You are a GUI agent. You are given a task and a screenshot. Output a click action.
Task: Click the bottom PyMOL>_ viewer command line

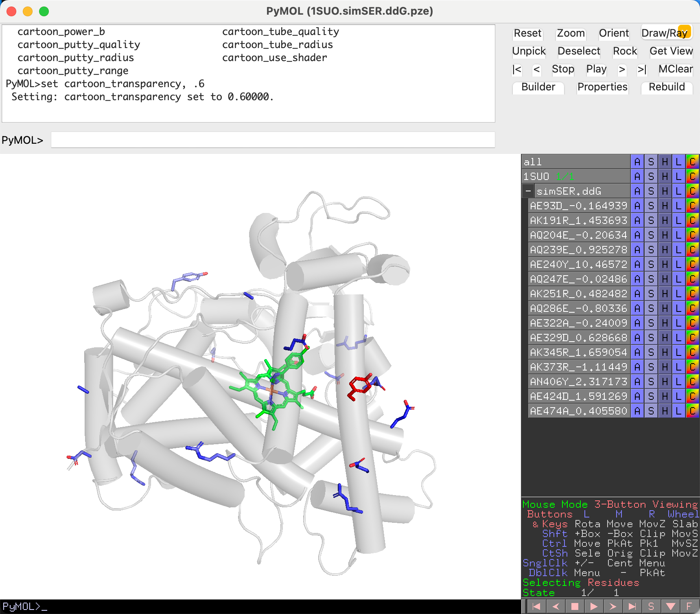tap(260, 607)
